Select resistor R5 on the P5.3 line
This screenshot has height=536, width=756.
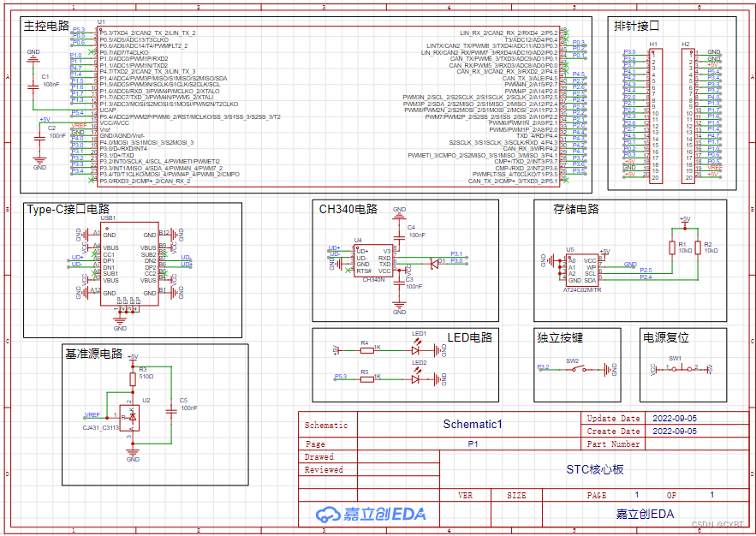[367, 380]
